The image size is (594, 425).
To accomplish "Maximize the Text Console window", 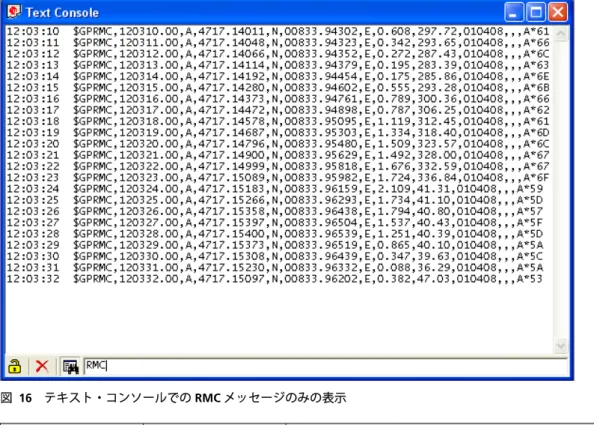I will (536, 12).
